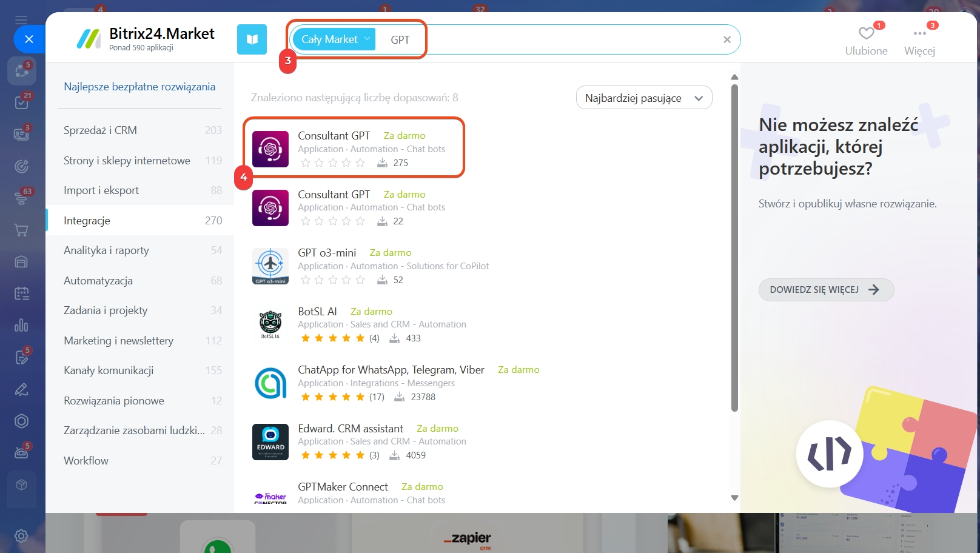Open the robot icon with badge 5
Screen dimensions: 980x553
click(22, 452)
